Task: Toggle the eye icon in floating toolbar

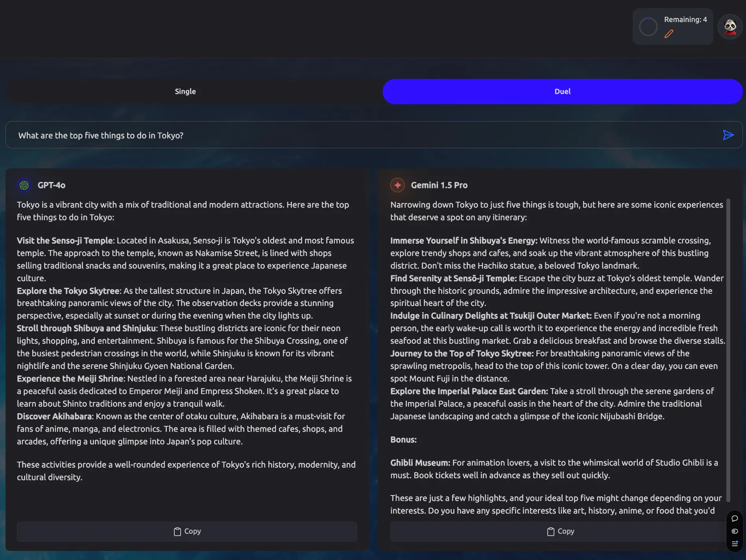Action: pos(735,531)
